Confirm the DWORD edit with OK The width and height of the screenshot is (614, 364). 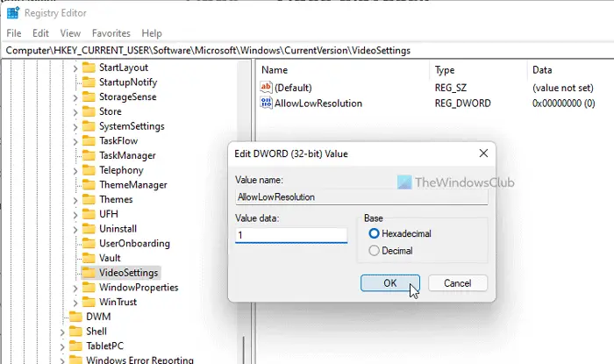390,283
